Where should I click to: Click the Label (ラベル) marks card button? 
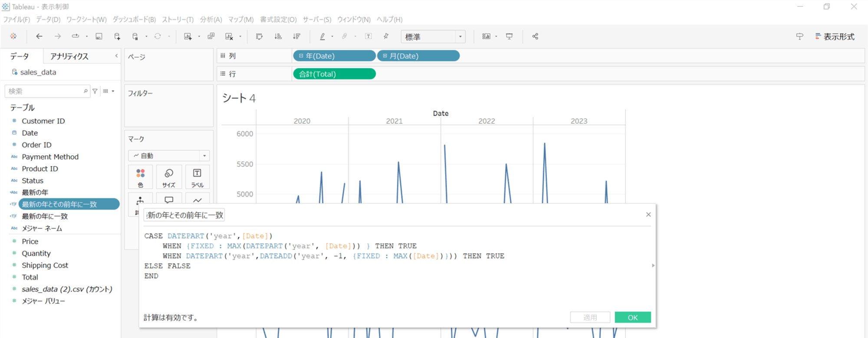[197, 177]
